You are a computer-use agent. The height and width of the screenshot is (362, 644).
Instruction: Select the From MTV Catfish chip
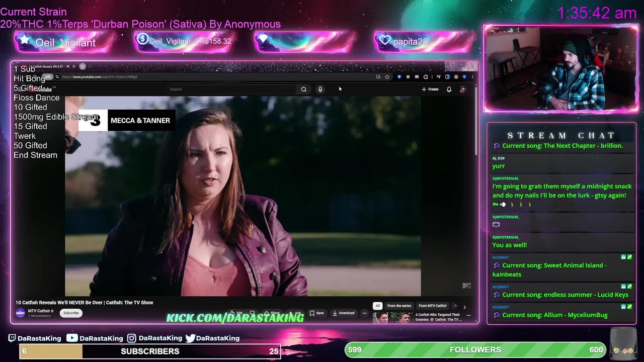click(433, 306)
